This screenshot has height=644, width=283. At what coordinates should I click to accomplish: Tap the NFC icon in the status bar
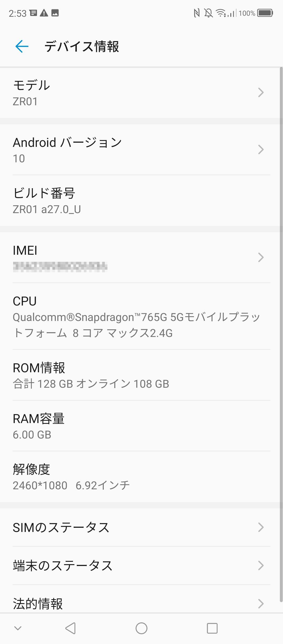197,13
